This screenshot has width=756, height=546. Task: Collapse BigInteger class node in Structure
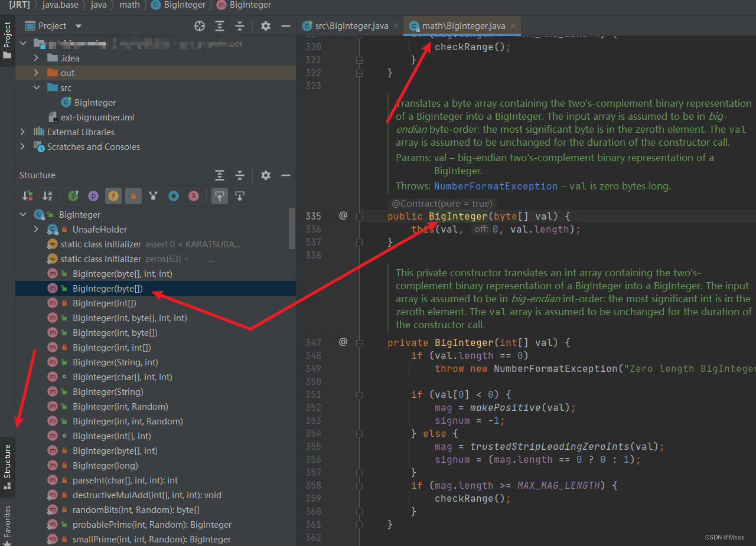[x=23, y=214]
